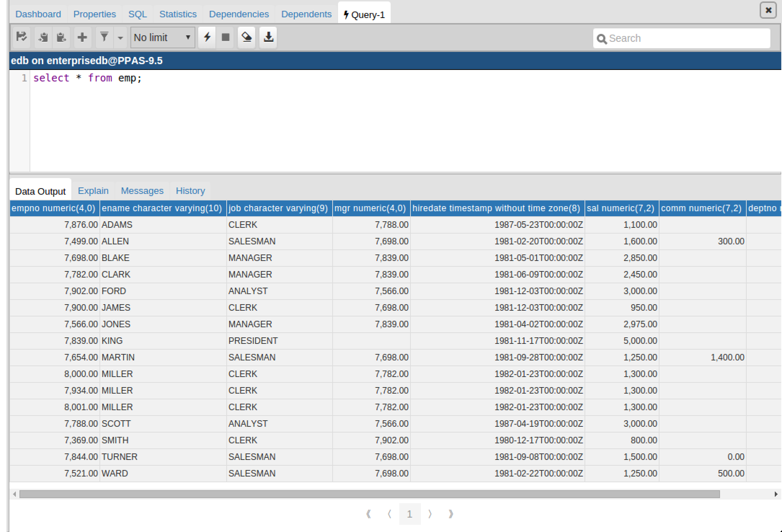The width and height of the screenshot is (782, 532).
Task: Open the No limit row dropdown
Action: [162, 37]
